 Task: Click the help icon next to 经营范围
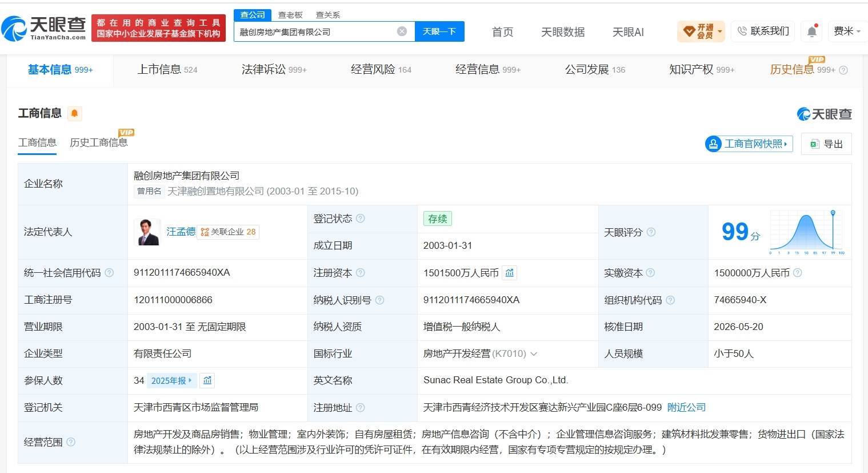coord(71,442)
